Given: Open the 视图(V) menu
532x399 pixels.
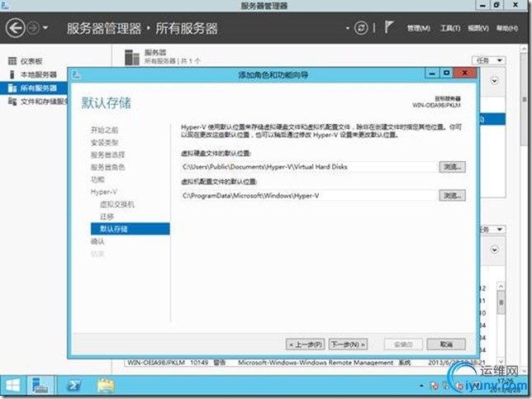Looking at the screenshot, I should pyautogui.click(x=478, y=28).
